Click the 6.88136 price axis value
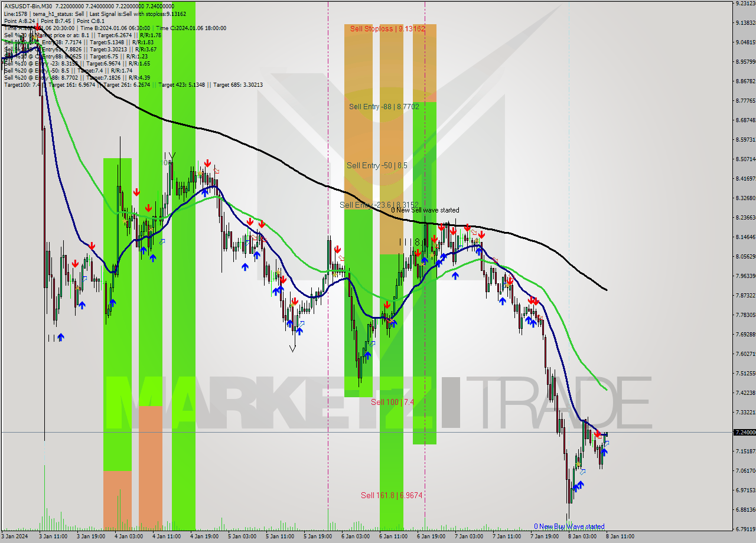The height and width of the screenshot is (543, 756). pos(745,509)
